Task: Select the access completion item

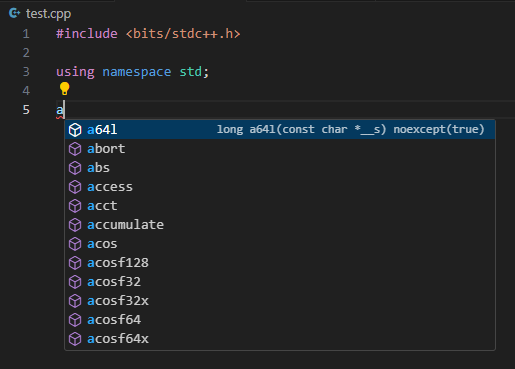Action: (x=280, y=187)
